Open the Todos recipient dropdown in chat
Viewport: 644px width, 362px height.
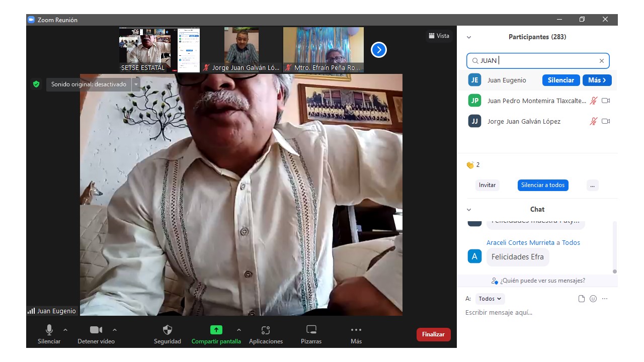pyautogui.click(x=490, y=299)
